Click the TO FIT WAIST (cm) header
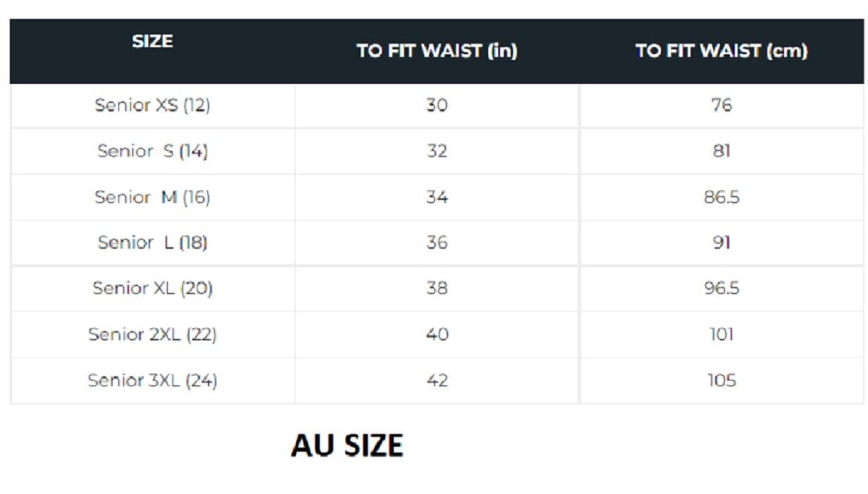Image resolution: width=868 pixels, height=494 pixels. pyautogui.click(x=721, y=51)
